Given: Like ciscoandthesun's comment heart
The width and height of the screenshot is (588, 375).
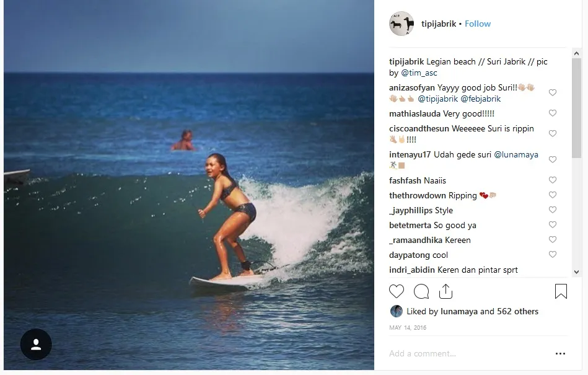Looking at the screenshot, I should [553, 133].
